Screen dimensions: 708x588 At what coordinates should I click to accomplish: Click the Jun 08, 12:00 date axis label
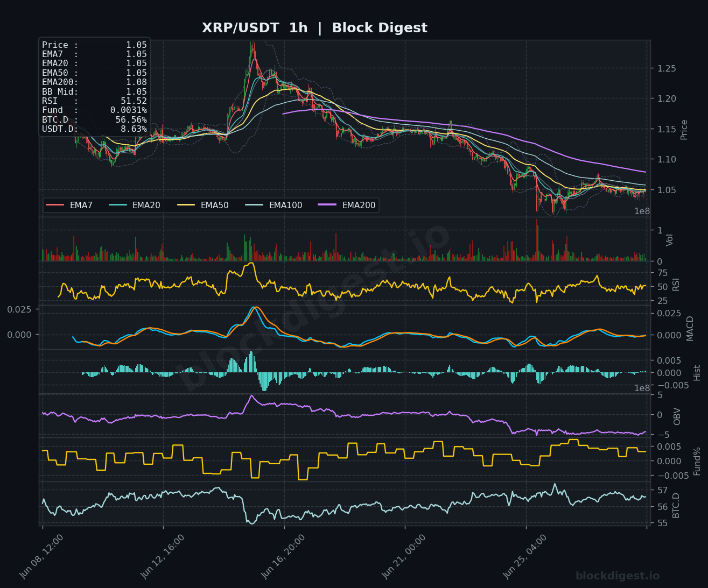41,556
